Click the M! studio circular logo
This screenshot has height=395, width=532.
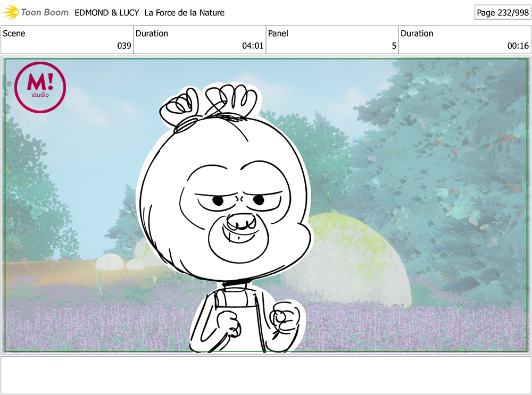pyautogui.click(x=40, y=88)
